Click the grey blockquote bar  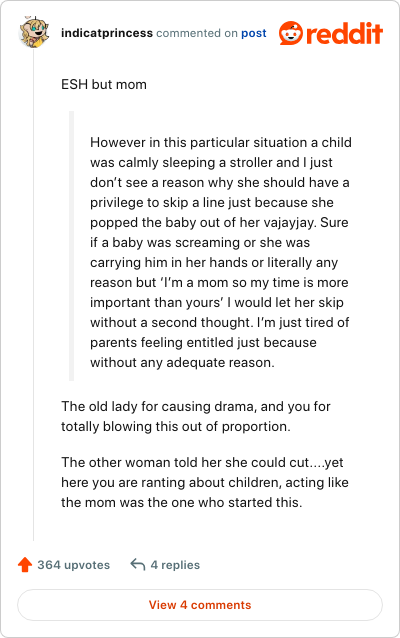tap(72, 246)
